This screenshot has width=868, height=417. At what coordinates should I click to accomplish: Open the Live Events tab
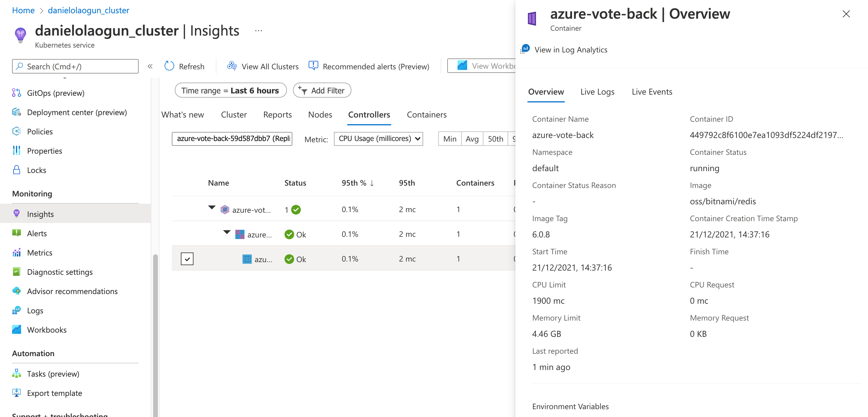point(652,92)
